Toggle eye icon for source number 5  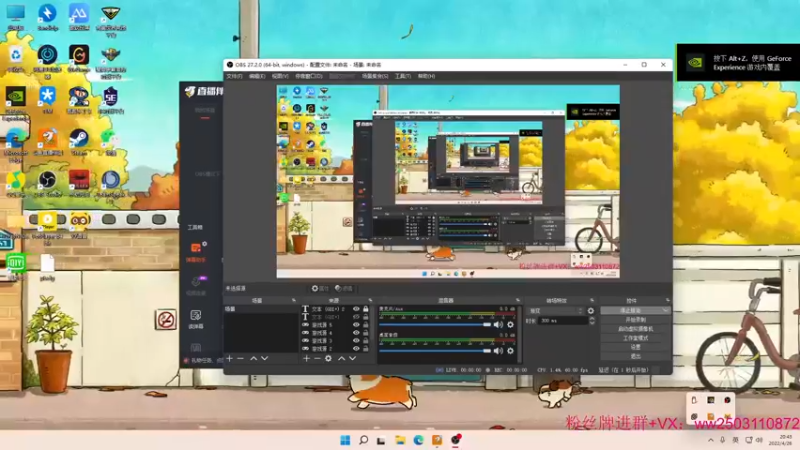356,324
